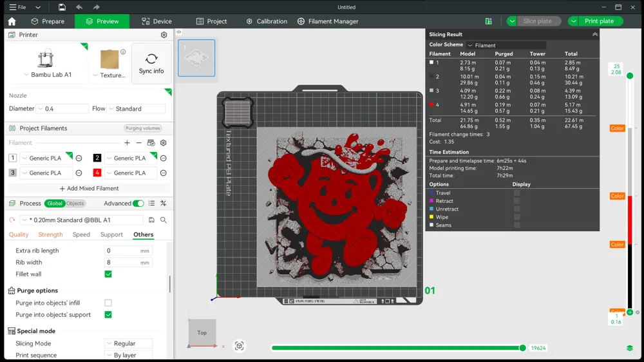The image size is (644, 362).
Task: Open Print sequence By layer dropdown
Action: tap(129, 355)
